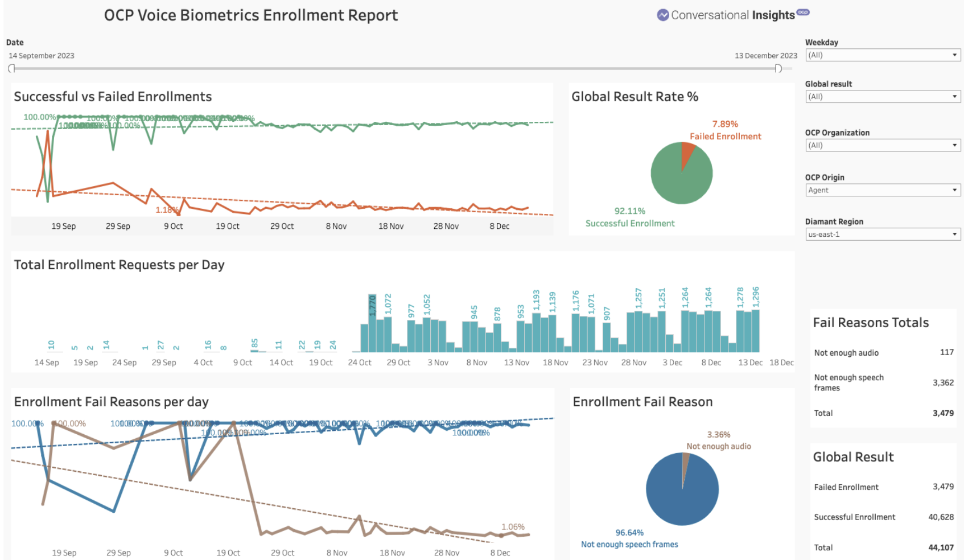Click the 40,628 value in Global Result

(x=941, y=517)
